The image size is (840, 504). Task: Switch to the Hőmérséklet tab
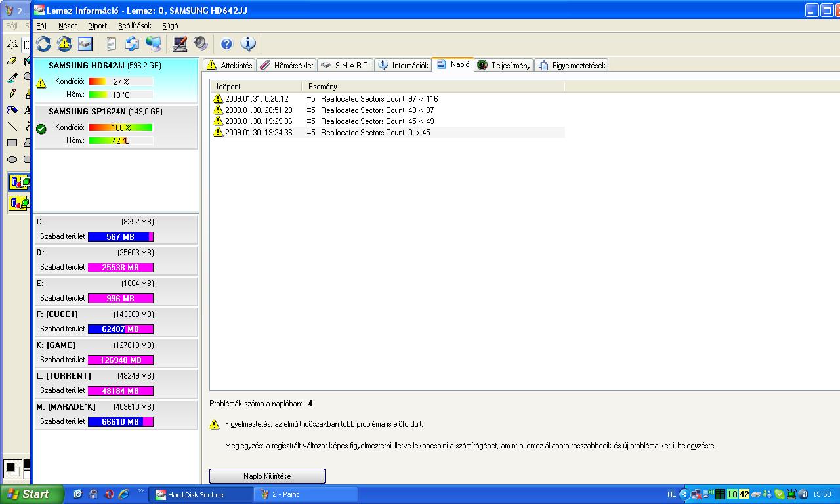[x=286, y=65]
